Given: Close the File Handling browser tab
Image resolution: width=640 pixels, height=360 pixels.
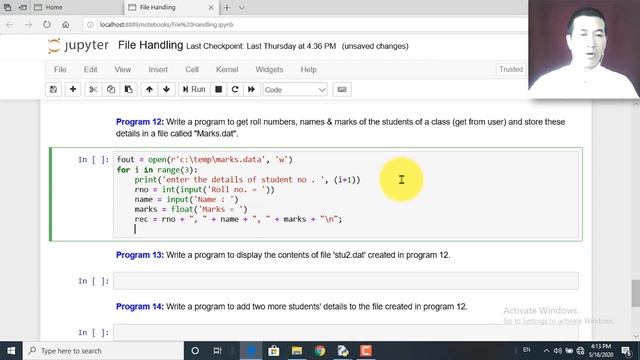Looking at the screenshot, I should click(211, 7).
